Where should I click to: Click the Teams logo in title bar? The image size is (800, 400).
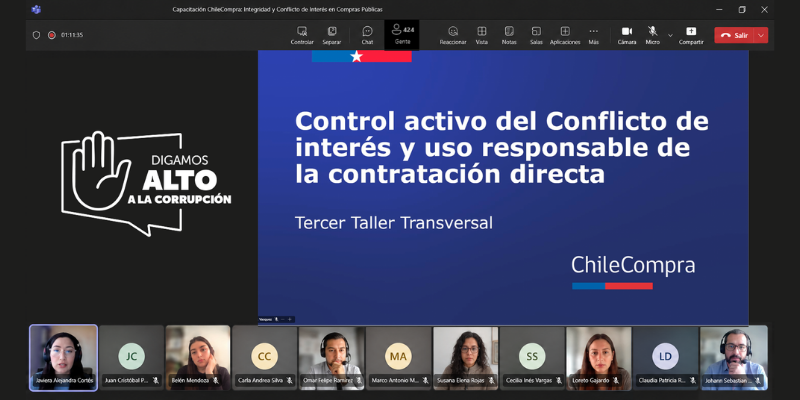[36, 9]
